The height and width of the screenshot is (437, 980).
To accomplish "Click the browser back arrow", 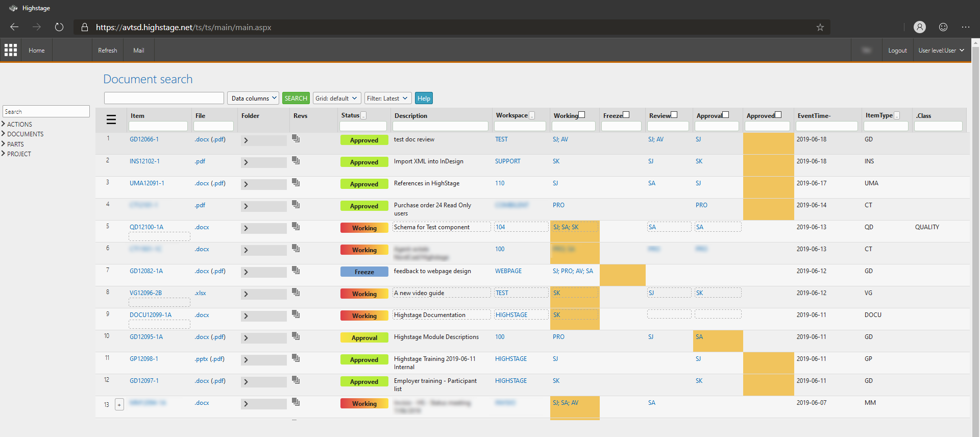I will coord(14,27).
